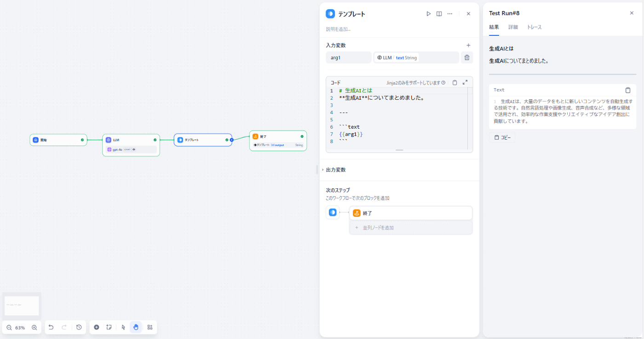
Task: Open the LLM / text variable selector
Action: click(416, 57)
